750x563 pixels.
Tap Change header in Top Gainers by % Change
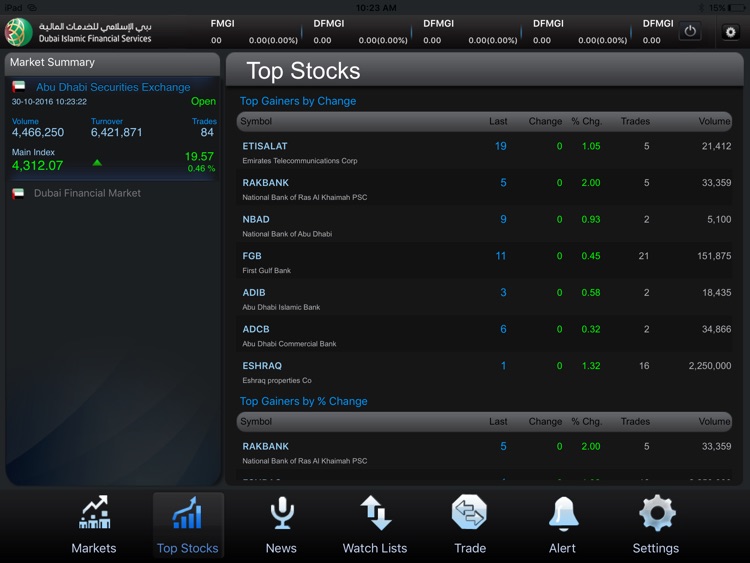[x=545, y=421]
